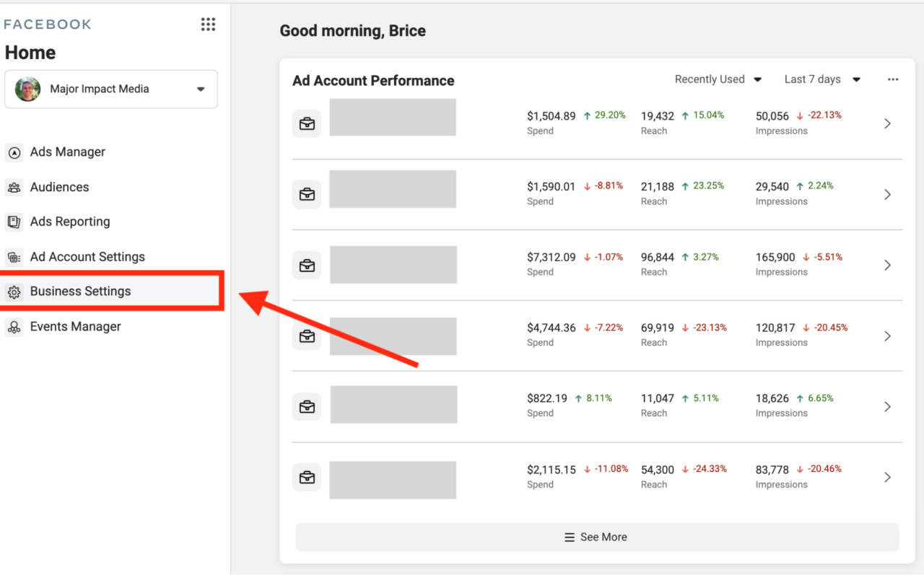Click the 120,817 Impressions value

point(775,328)
